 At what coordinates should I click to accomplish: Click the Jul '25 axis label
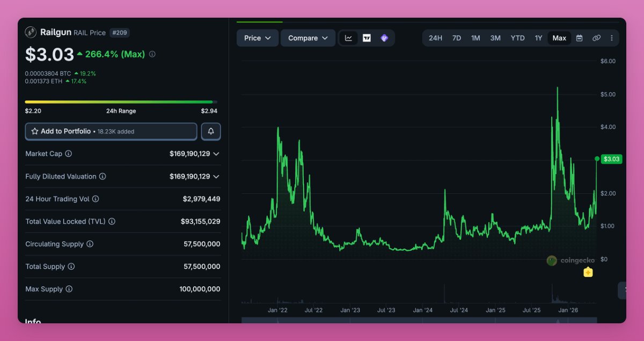click(x=532, y=310)
